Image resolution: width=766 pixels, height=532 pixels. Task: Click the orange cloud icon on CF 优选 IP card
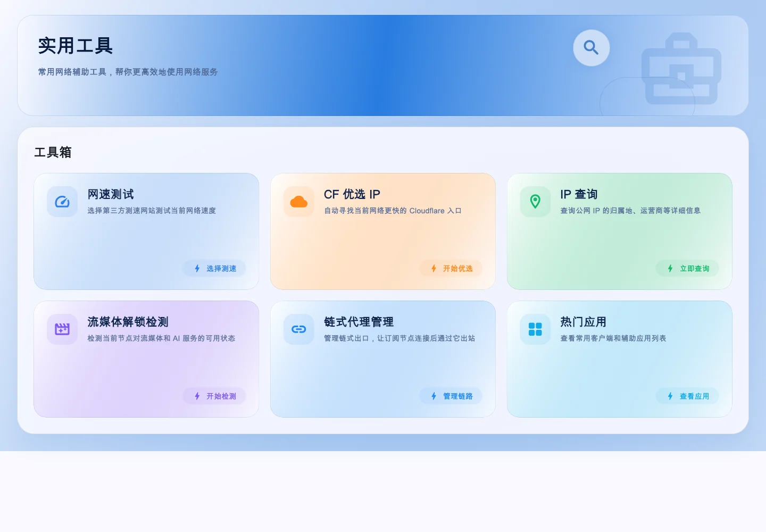pos(299,202)
